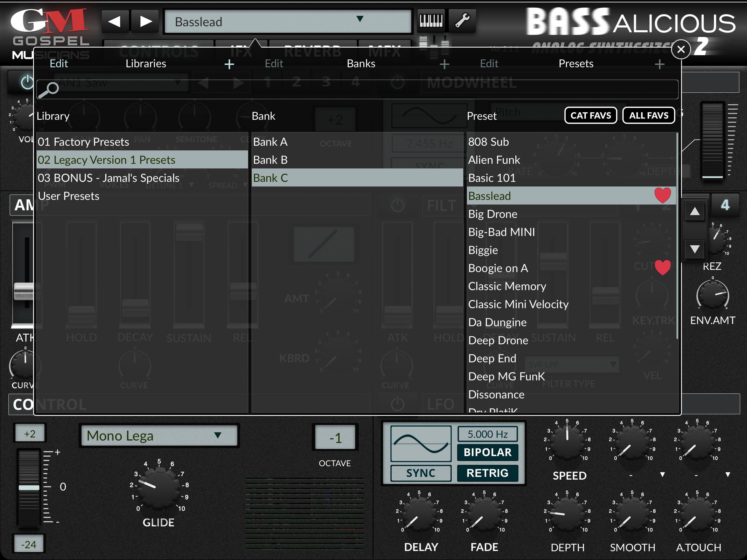Unfavorite Basslead using its heart icon

662,196
